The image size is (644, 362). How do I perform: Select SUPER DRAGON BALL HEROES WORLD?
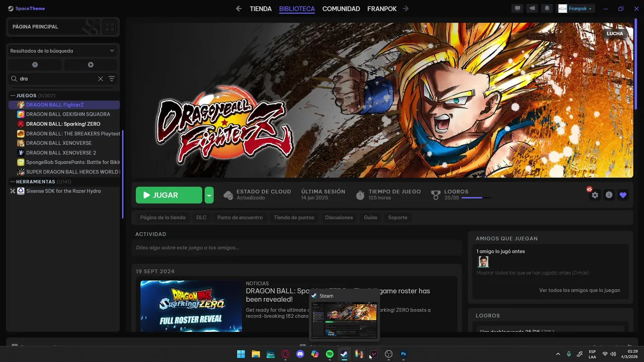pyautogui.click(x=64, y=172)
